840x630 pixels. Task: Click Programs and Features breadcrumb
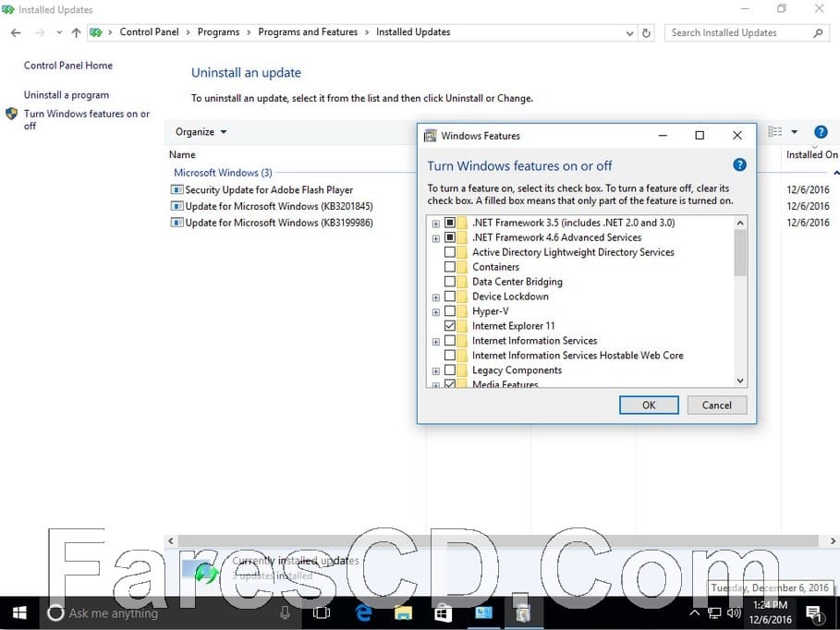click(x=308, y=32)
